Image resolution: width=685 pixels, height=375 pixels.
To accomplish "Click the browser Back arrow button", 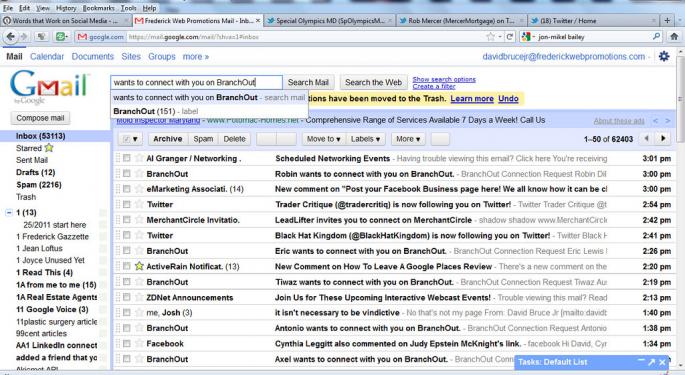I will [10, 37].
